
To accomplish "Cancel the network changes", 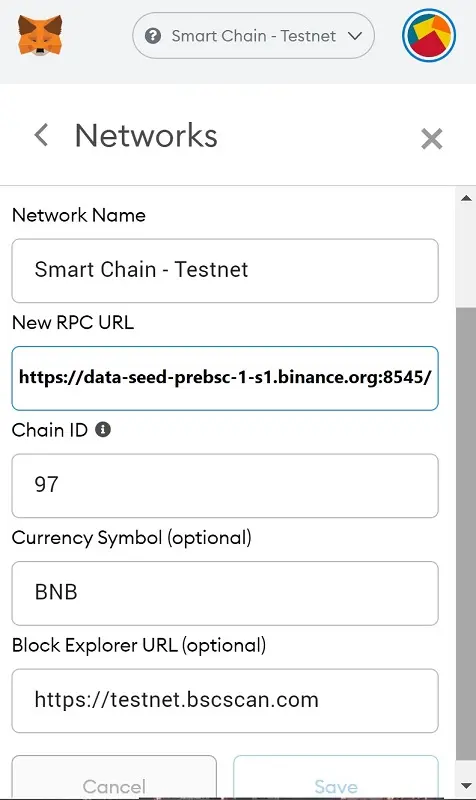I will tap(114, 778).
